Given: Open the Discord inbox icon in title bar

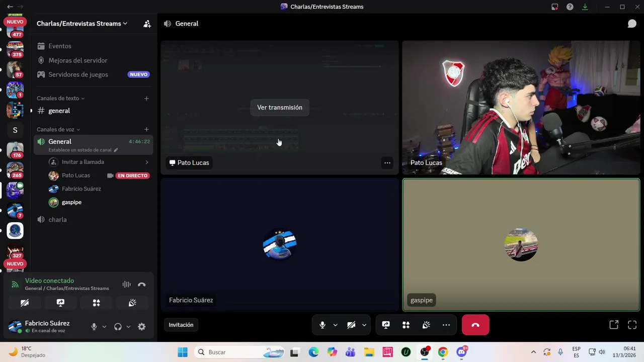Looking at the screenshot, I should (555, 7).
